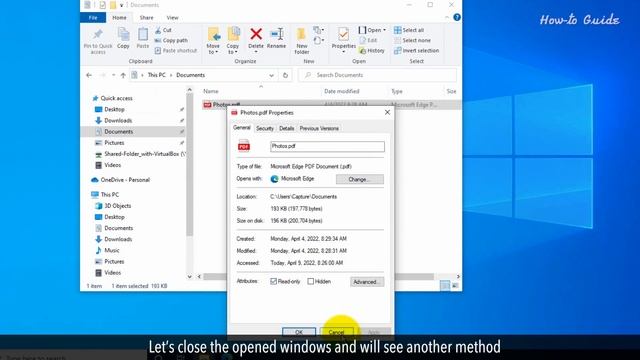The image size is (640, 360).
Task: Go up one folder level arrow
Action: coord(123,75)
